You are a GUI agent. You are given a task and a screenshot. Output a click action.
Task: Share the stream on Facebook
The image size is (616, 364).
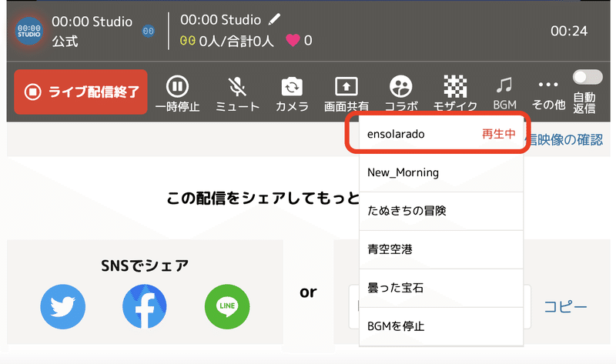[145, 307]
